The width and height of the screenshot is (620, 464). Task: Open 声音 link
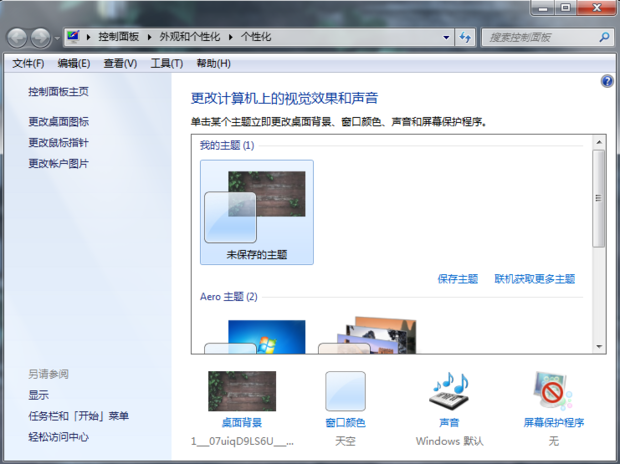450,423
